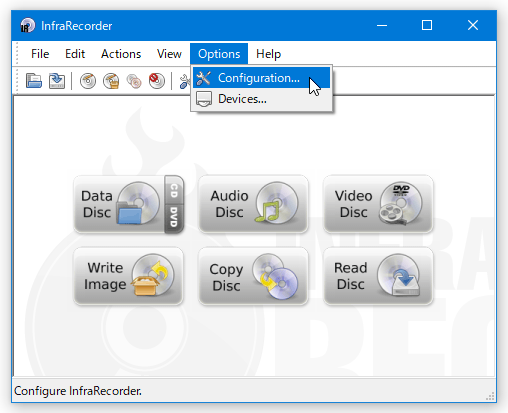Open project using the folder toolbar icon
Image resolution: width=508 pixels, height=413 pixels.
(x=34, y=81)
